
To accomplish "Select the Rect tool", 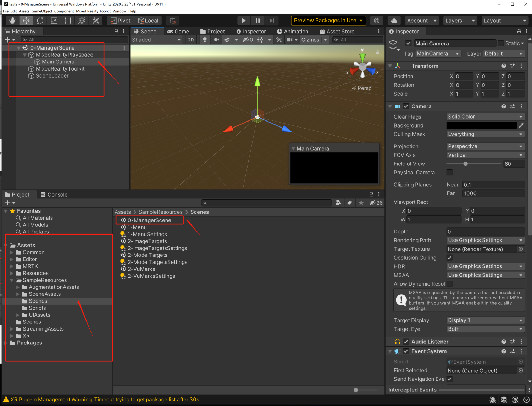I will pos(68,21).
